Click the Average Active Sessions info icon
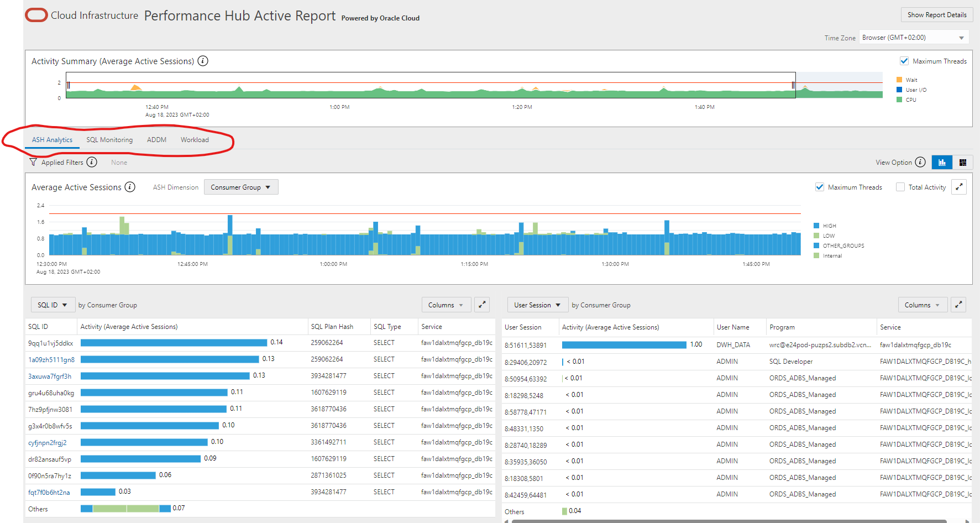The width and height of the screenshot is (980, 523). click(x=129, y=187)
